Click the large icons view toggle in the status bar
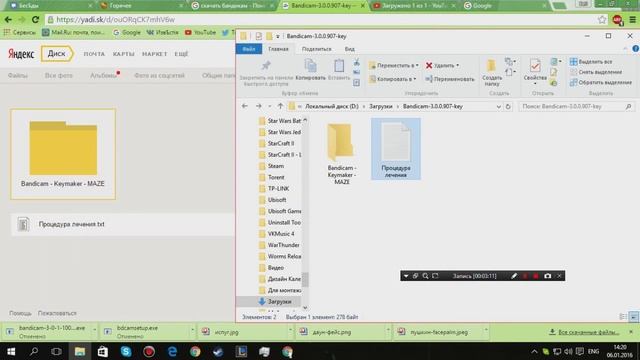Image resolution: width=640 pixels, height=360 pixels. point(633,317)
